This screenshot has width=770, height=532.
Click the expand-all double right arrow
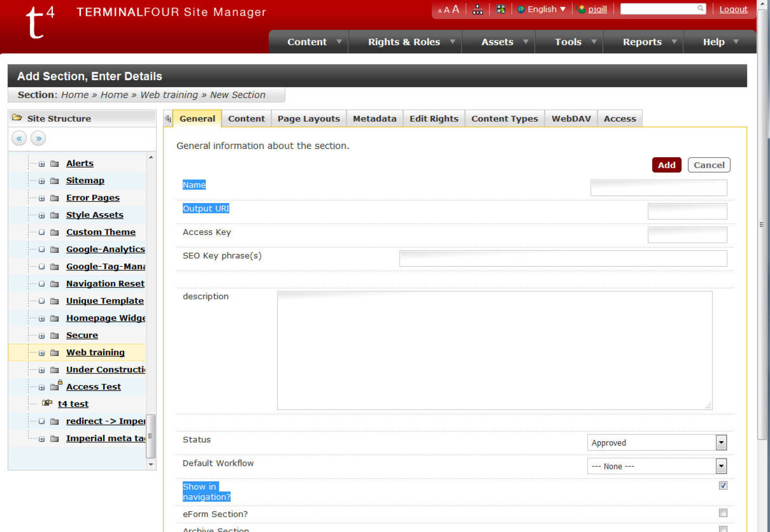point(38,139)
